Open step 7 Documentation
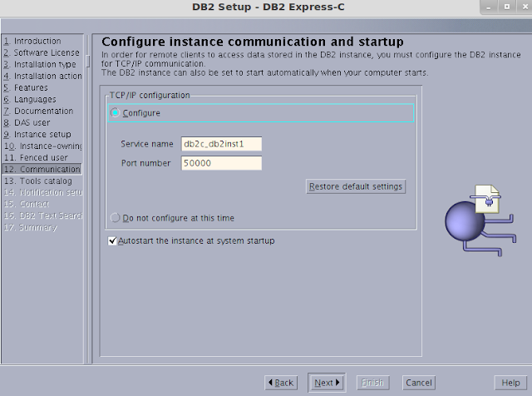The width and height of the screenshot is (532, 396). [38, 111]
